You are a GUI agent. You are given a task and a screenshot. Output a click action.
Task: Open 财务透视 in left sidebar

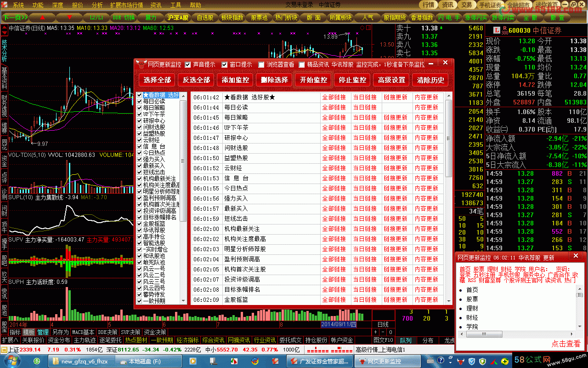[4, 105]
